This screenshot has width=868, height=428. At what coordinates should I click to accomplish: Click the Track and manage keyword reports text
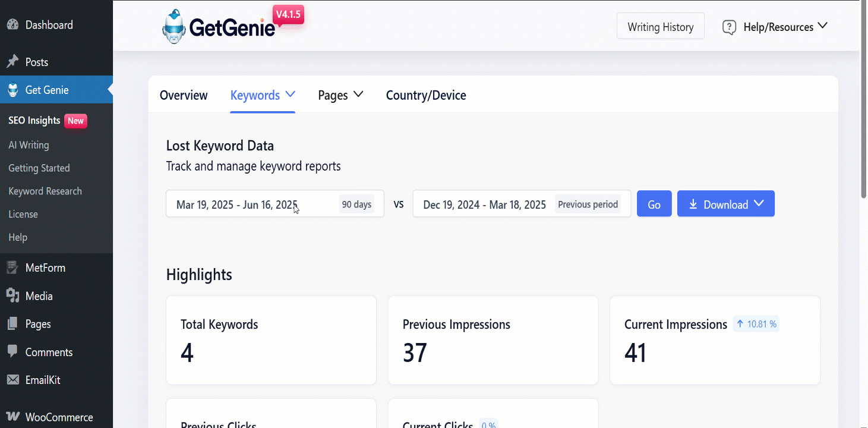tap(254, 166)
